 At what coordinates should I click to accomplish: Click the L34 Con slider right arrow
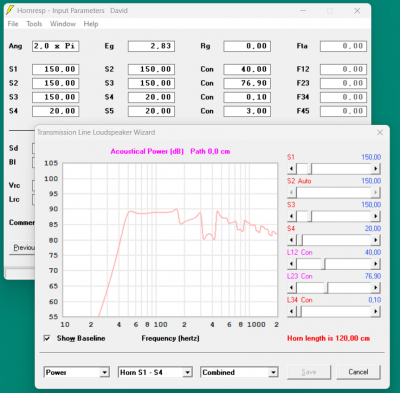click(x=376, y=312)
